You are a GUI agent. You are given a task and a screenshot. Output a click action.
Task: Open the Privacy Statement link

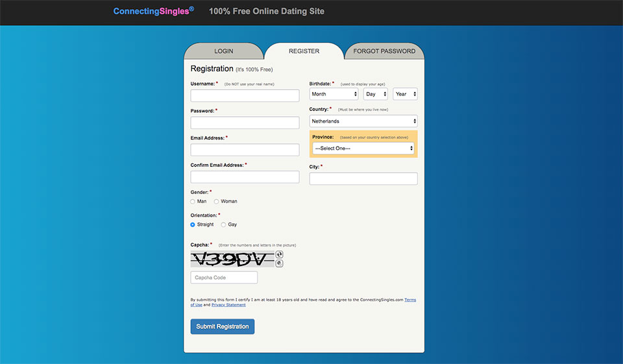228,305
